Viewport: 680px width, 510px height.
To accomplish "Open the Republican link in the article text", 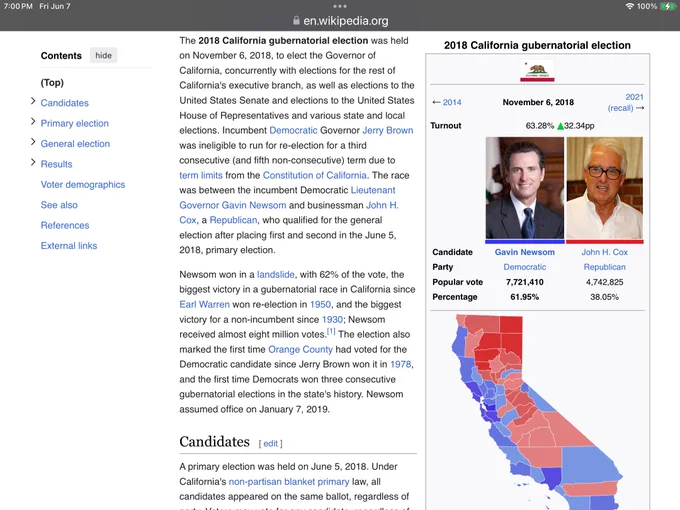I will pos(233,220).
